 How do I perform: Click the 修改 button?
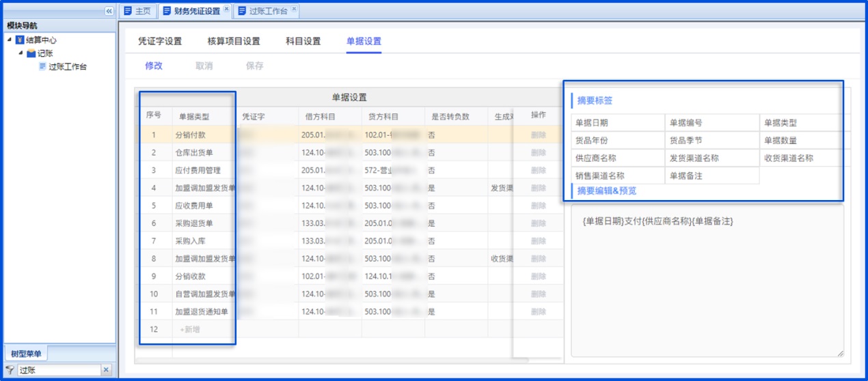(x=154, y=66)
